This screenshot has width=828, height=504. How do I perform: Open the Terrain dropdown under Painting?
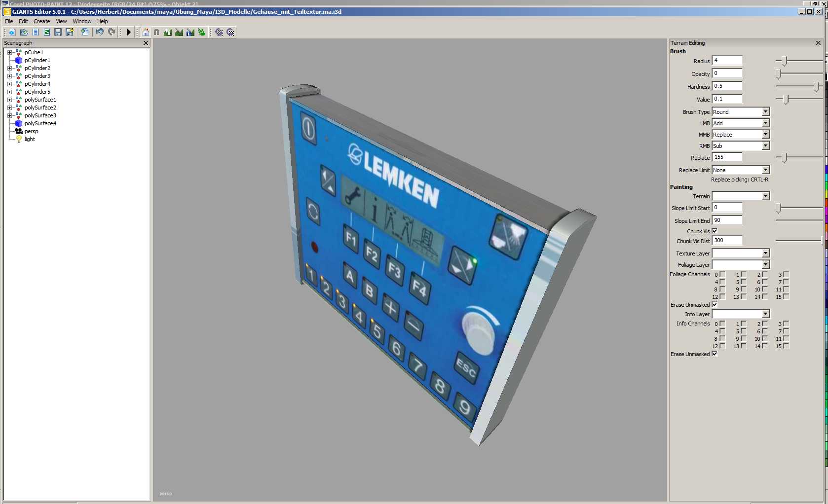tap(741, 196)
